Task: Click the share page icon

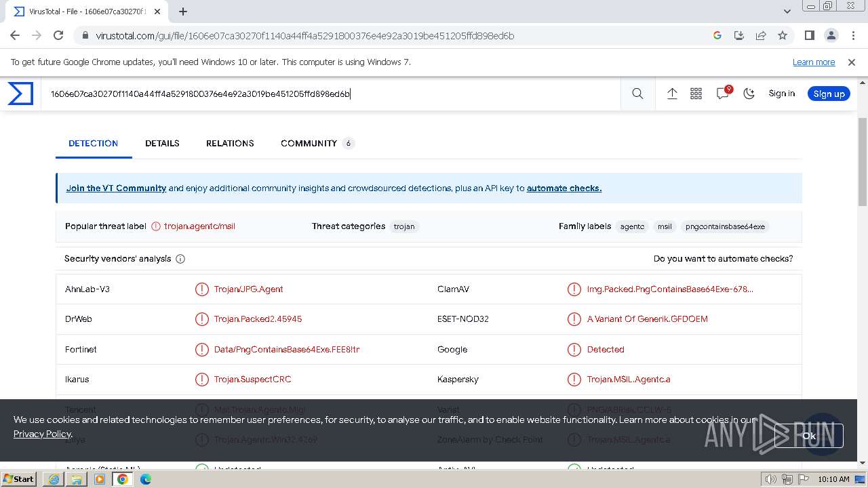Action: [x=761, y=35]
